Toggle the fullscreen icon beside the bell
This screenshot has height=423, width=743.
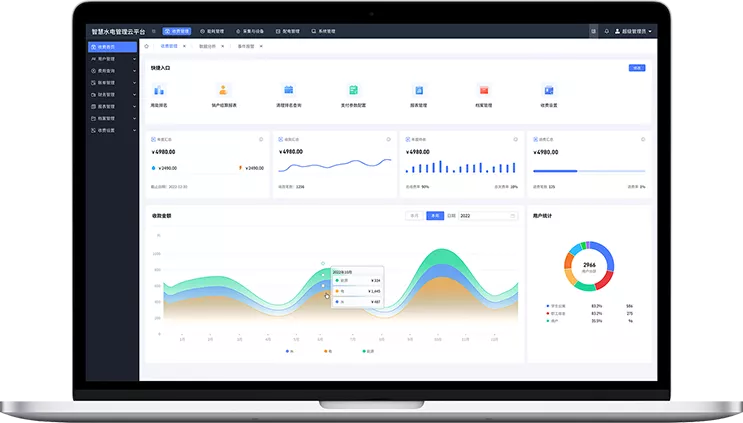593,31
